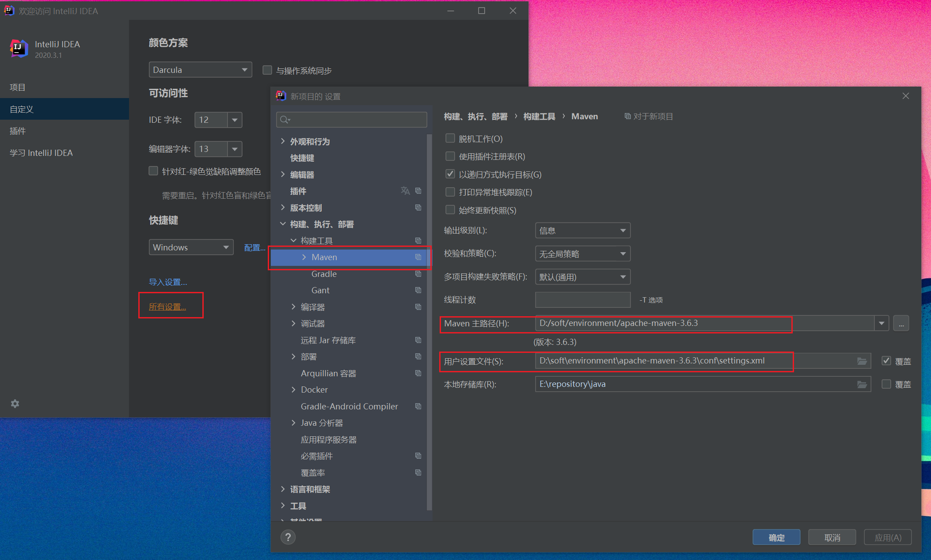Enable 使用插件注册表(R) checkbox
The height and width of the screenshot is (560, 931).
[450, 156]
